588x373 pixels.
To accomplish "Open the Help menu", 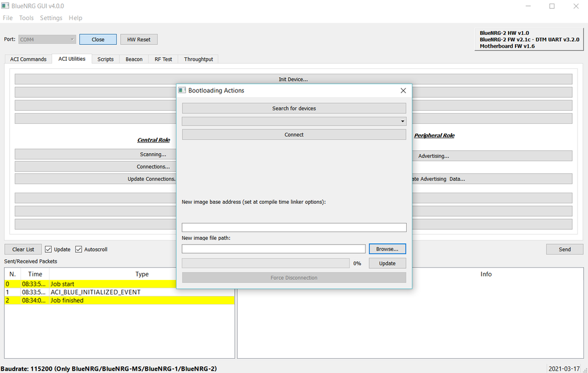I will (75, 18).
